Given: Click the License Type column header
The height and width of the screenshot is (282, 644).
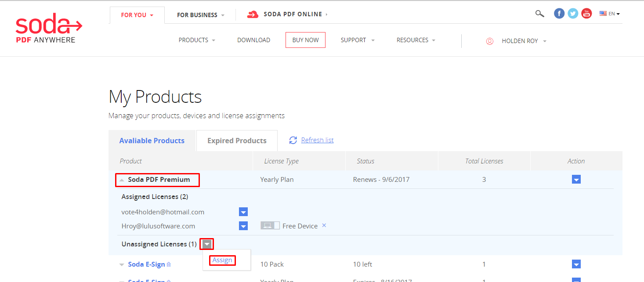Looking at the screenshot, I should 281,161.
